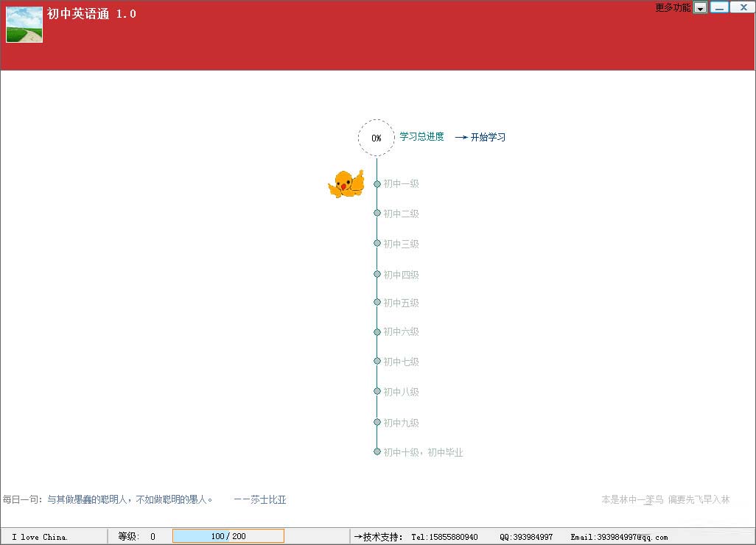Click the orange bird mascot
Screen dimensions: 756x545
pyautogui.click(x=346, y=183)
